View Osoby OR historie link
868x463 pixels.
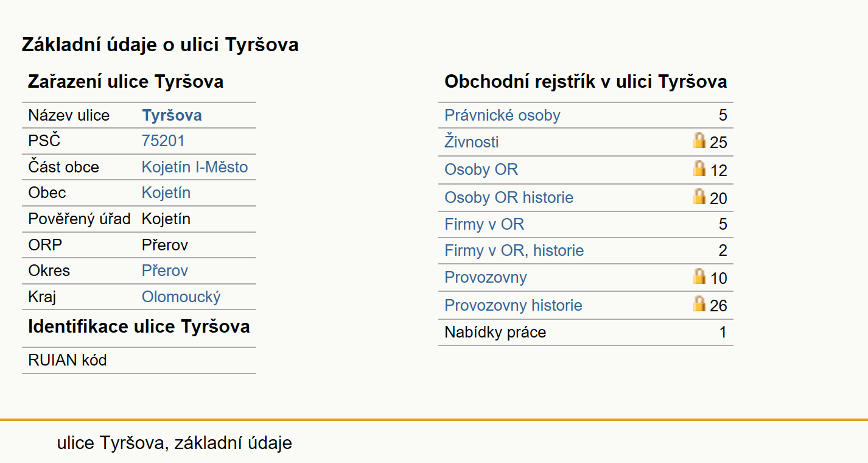(509, 197)
